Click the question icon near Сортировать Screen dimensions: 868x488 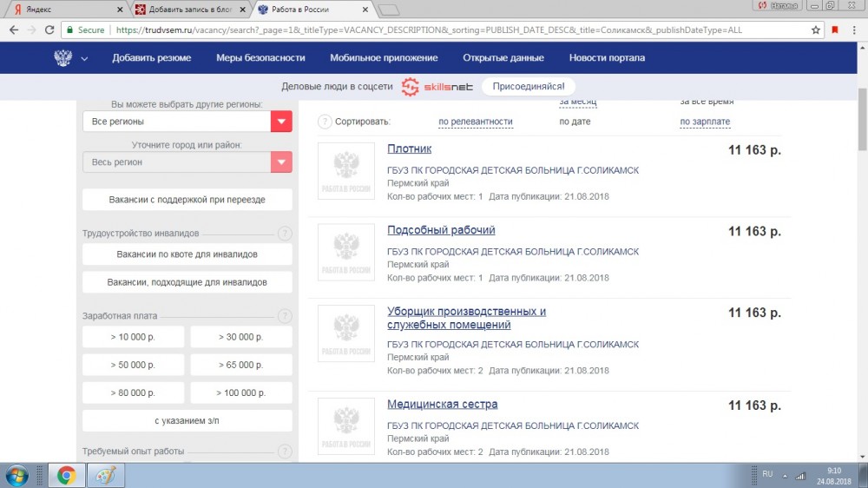[x=325, y=122]
